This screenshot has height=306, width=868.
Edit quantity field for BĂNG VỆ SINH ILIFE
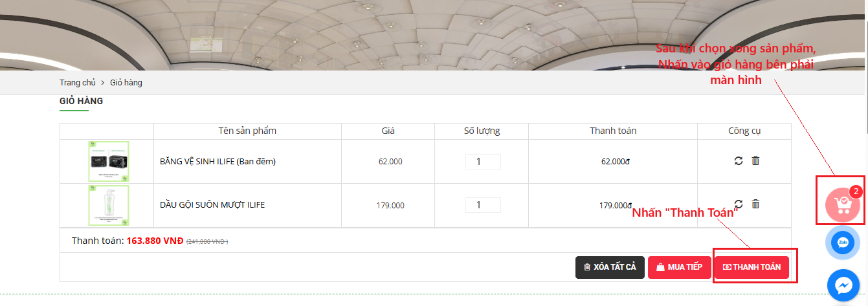(482, 161)
